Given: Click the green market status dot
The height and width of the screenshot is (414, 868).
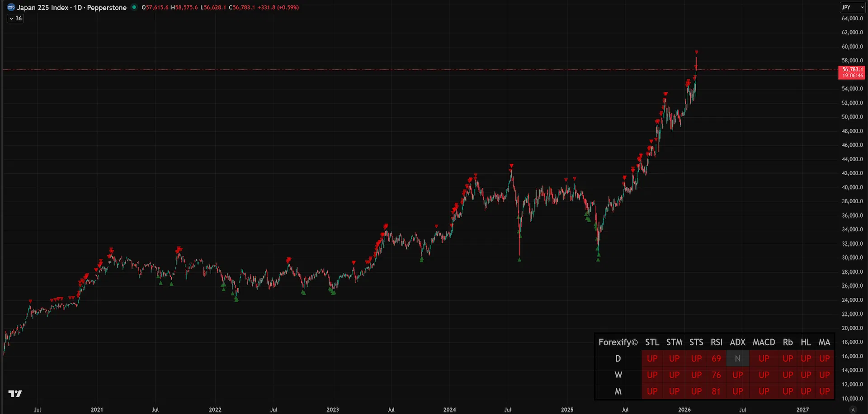Looking at the screenshot, I should [x=134, y=7].
